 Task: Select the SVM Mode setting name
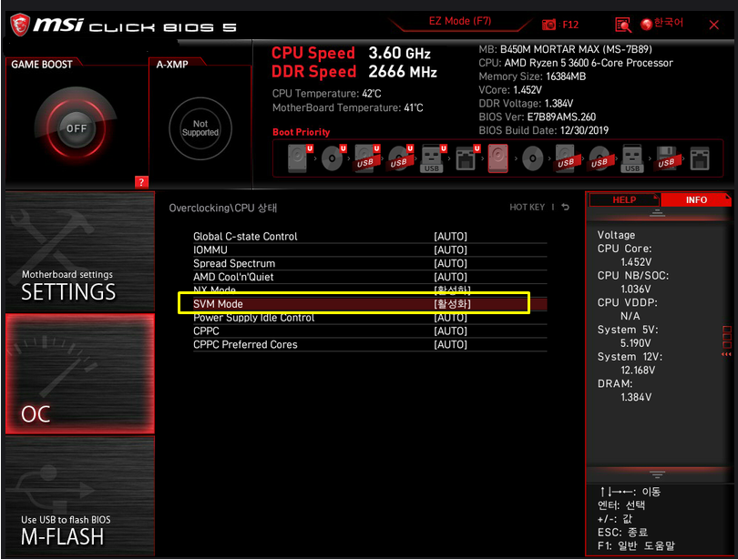click(218, 304)
